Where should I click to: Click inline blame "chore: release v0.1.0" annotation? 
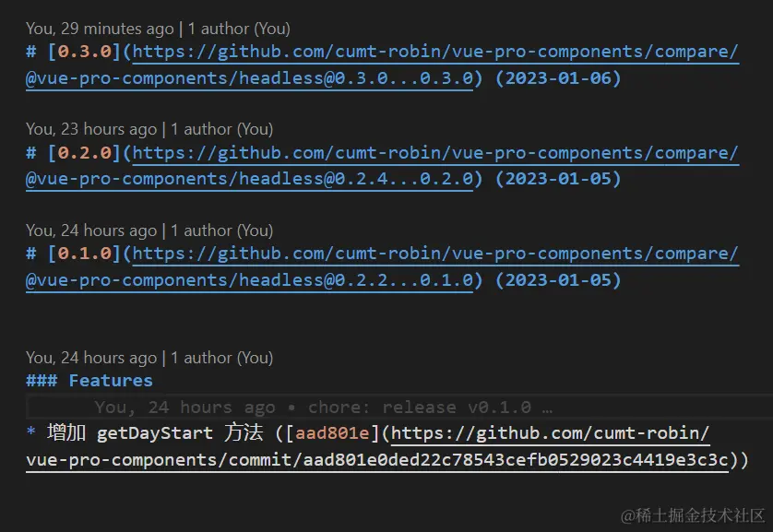420,408
